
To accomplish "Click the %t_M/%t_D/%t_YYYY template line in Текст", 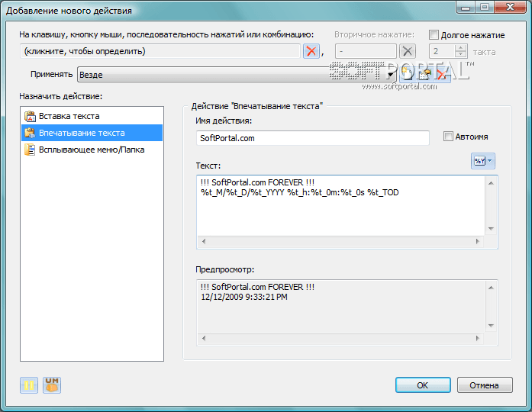I will point(300,192).
